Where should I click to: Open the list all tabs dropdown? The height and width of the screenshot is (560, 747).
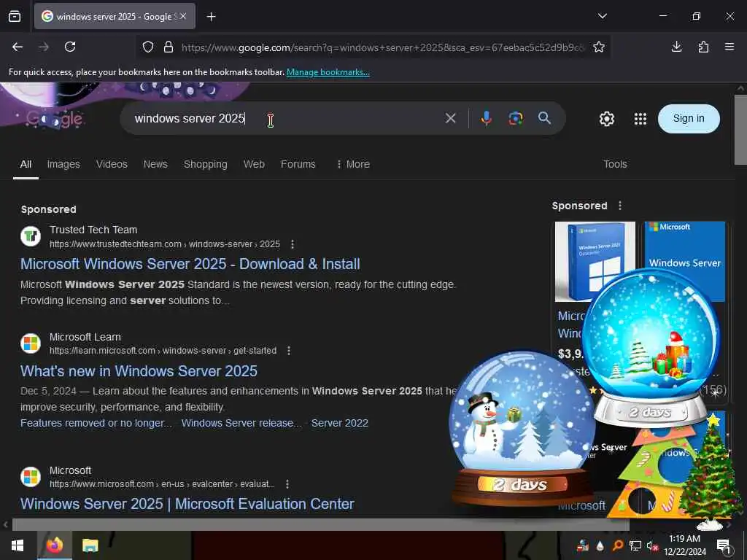tap(602, 16)
